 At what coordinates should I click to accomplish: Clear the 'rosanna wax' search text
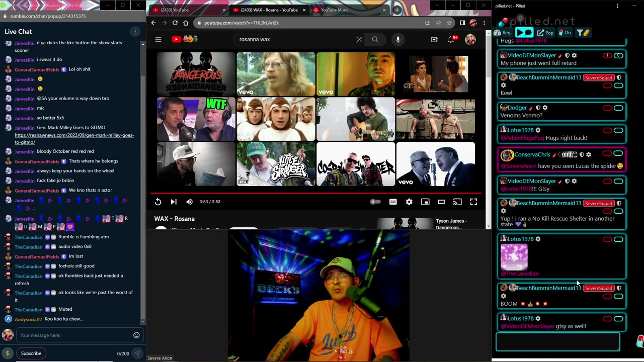pyautogui.click(x=359, y=39)
